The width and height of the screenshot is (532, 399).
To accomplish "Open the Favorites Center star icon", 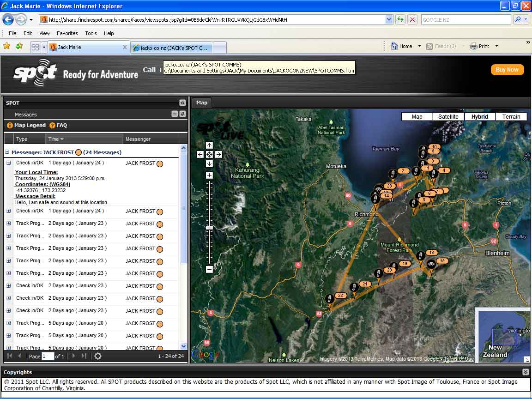I will [6, 46].
